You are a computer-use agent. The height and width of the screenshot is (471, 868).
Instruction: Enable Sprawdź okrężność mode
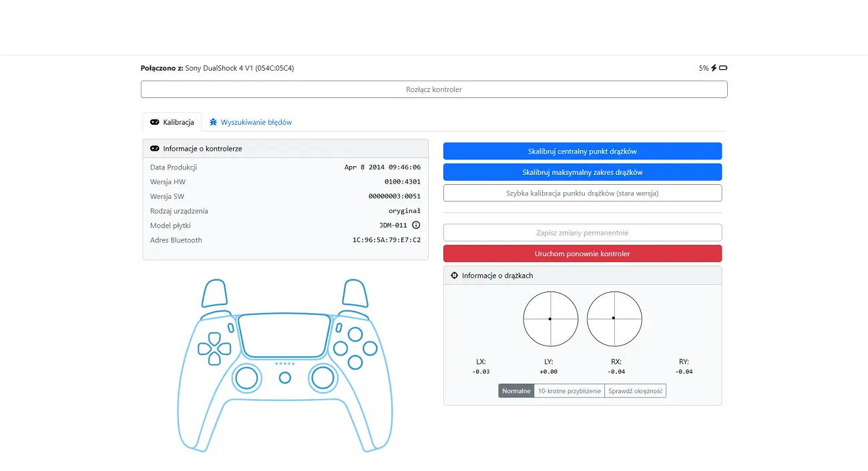pyautogui.click(x=635, y=391)
